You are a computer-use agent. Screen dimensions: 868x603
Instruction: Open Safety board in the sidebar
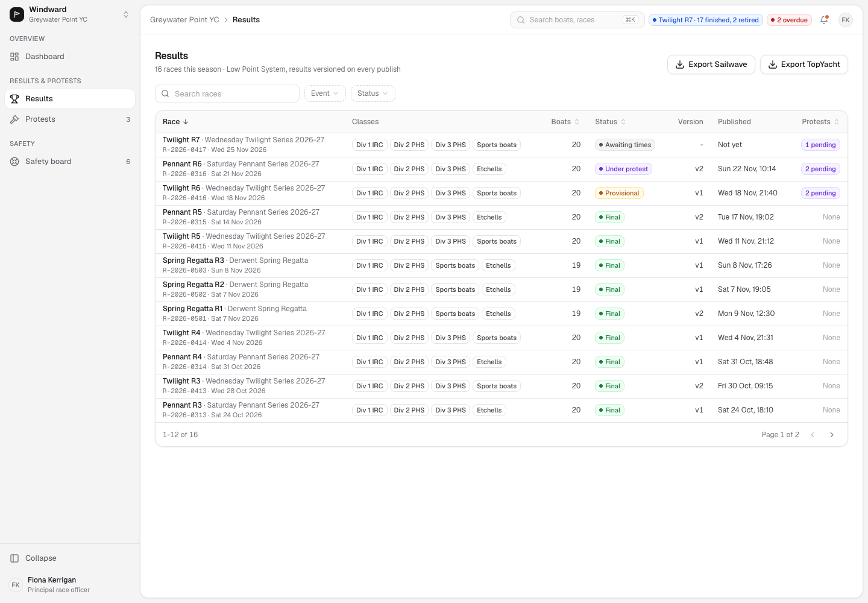coord(70,162)
